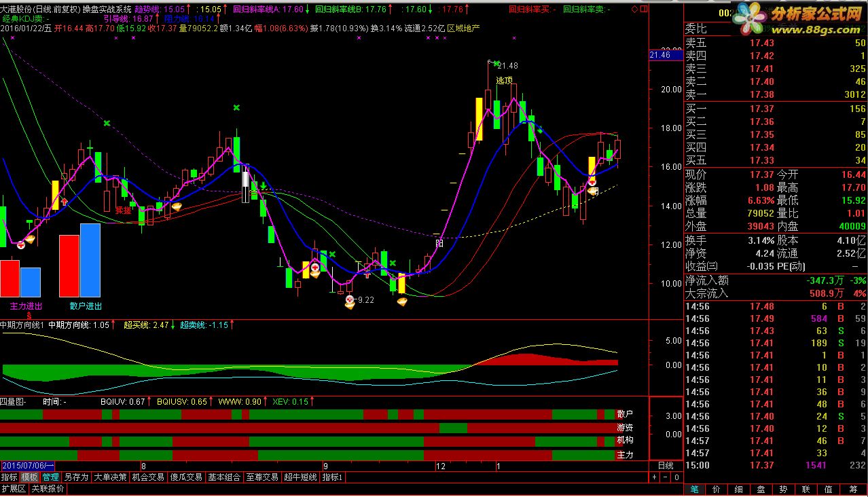Viewport: 868px width, 497px height.
Task: Click the 买一 price 17.37 row
Action: tap(775, 109)
